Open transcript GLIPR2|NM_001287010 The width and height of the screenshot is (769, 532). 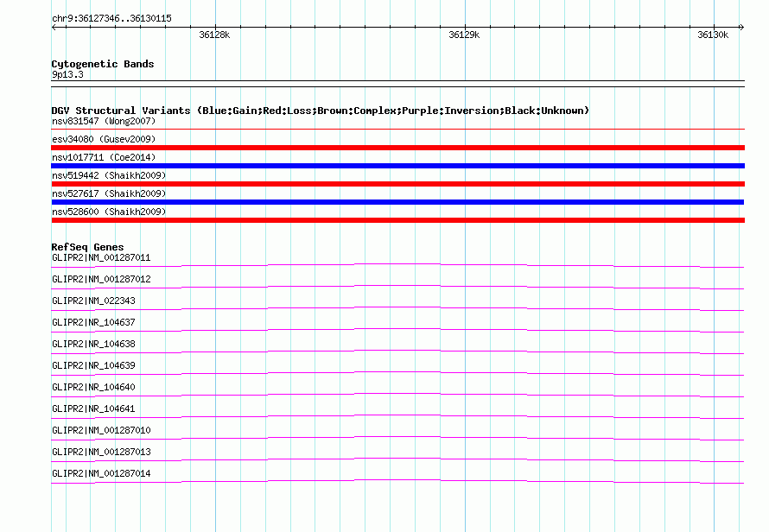point(101,430)
